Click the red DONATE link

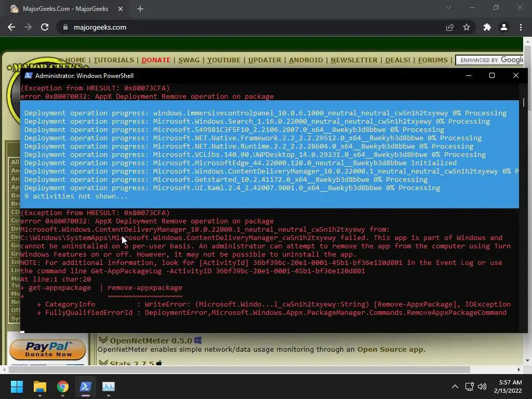pos(156,60)
